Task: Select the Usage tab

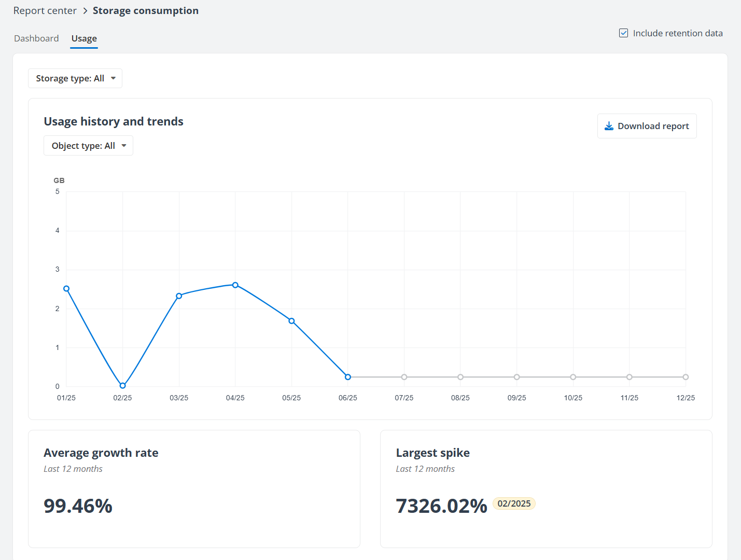Action: tap(84, 38)
